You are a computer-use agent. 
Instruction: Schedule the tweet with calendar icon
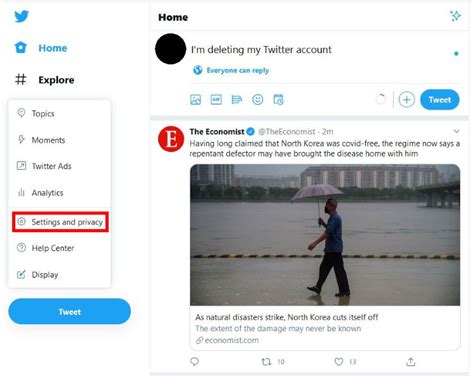[278, 99]
